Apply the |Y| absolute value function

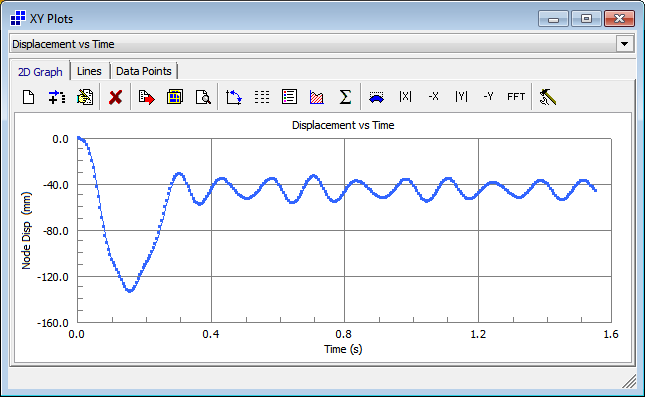461,97
